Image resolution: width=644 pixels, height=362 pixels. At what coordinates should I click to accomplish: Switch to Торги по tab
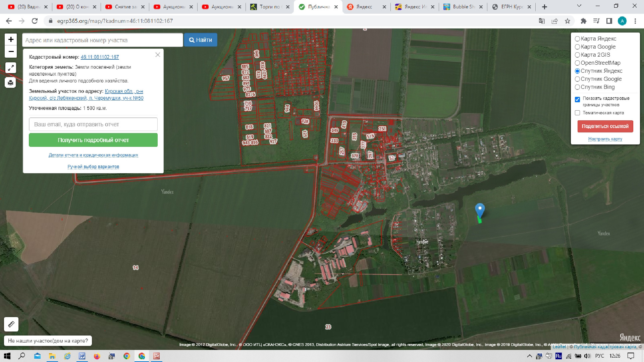270,7
